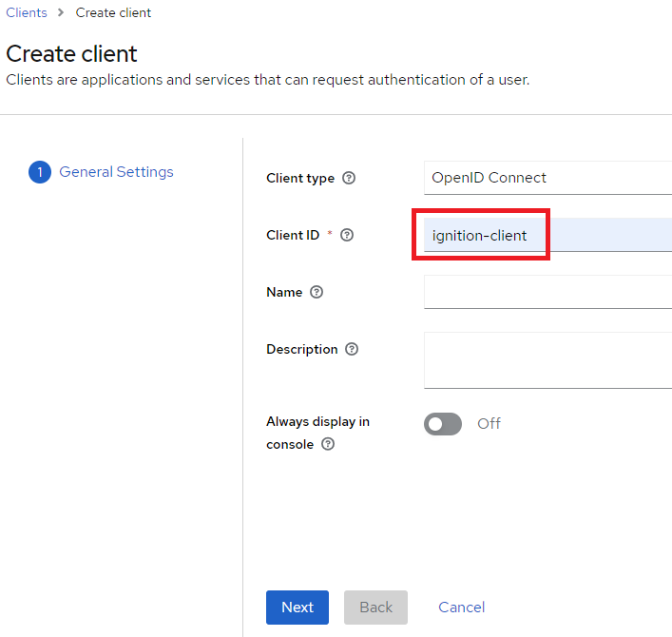672x637 pixels.
Task: Show help for Always display in console
Action: pos(328,444)
